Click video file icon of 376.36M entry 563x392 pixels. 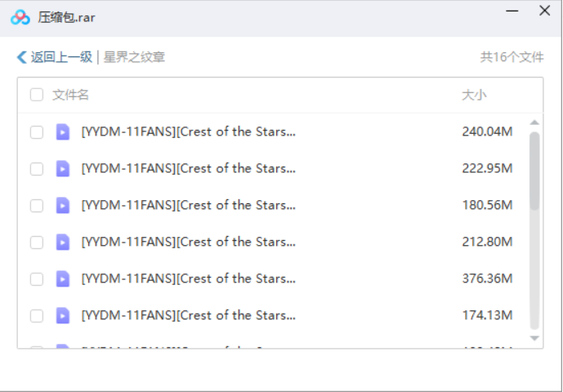(62, 278)
